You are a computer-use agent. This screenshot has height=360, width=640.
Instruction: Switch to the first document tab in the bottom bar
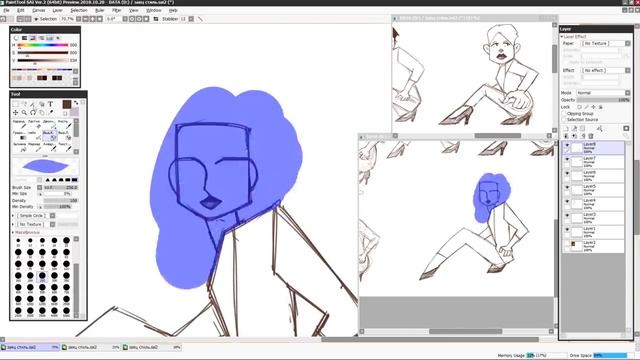coord(30,347)
